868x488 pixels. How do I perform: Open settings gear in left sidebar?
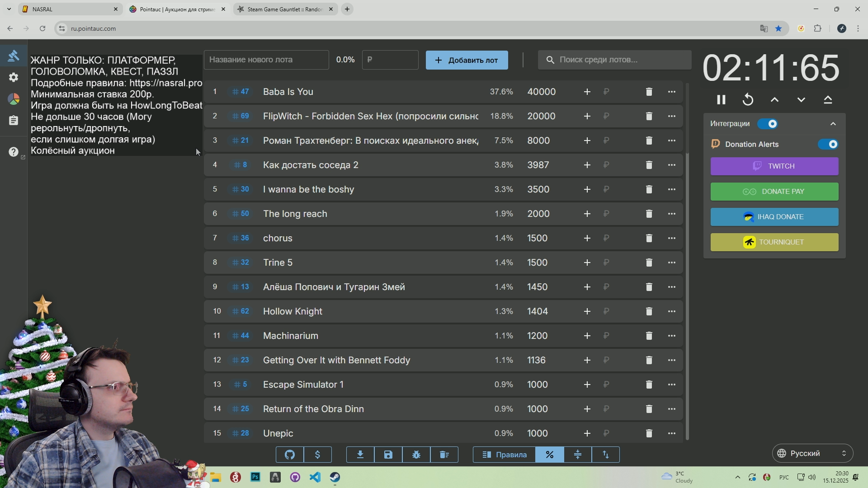[14, 77]
